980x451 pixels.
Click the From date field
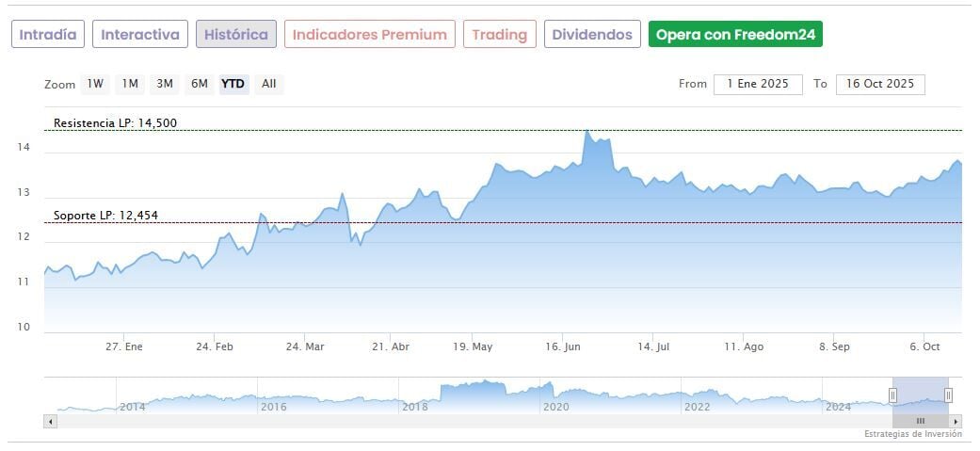pyautogui.click(x=758, y=84)
